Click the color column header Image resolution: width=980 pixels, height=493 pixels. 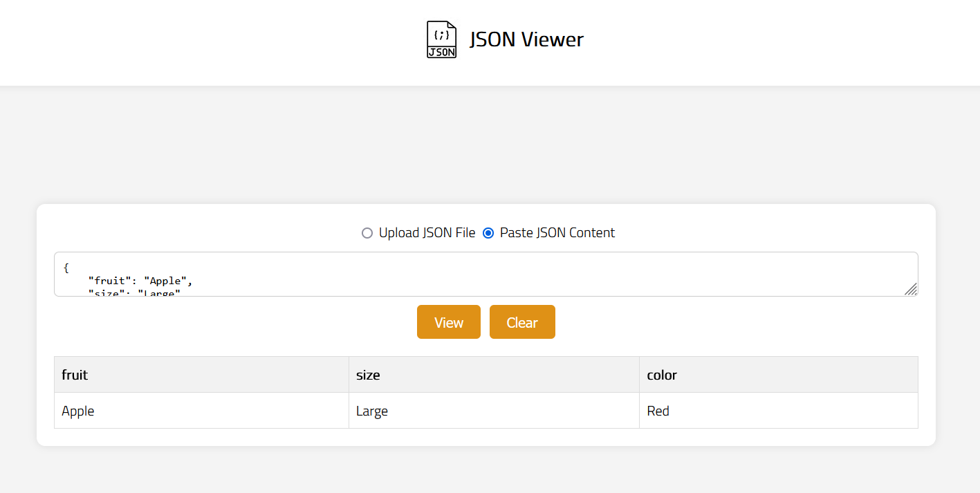(x=779, y=375)
